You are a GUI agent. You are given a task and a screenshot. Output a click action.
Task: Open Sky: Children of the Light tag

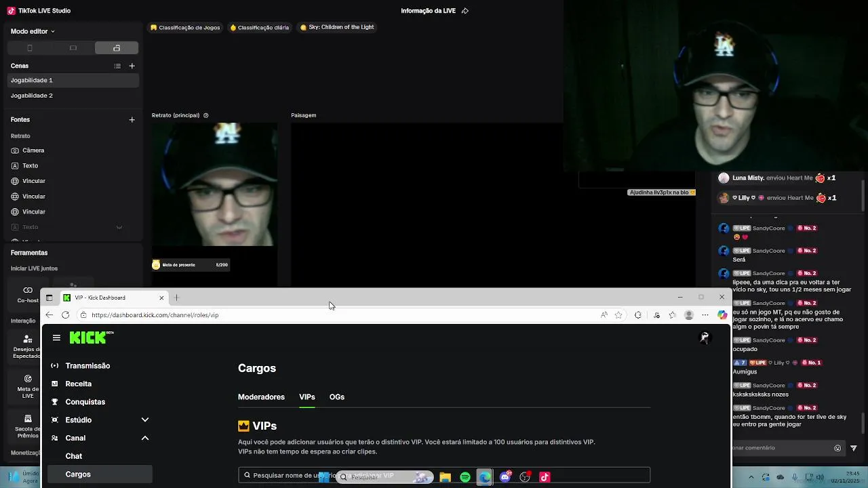point(337,27)
